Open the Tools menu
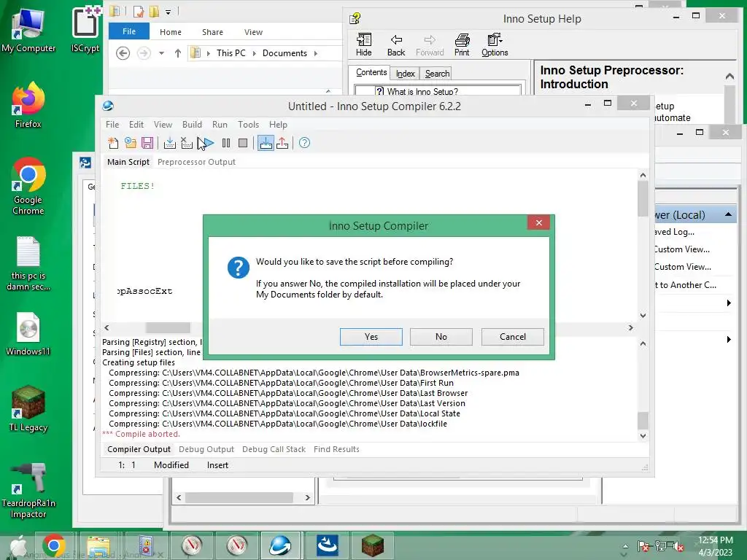The height and width of the screenshot is (560, 747). point(248,124)
